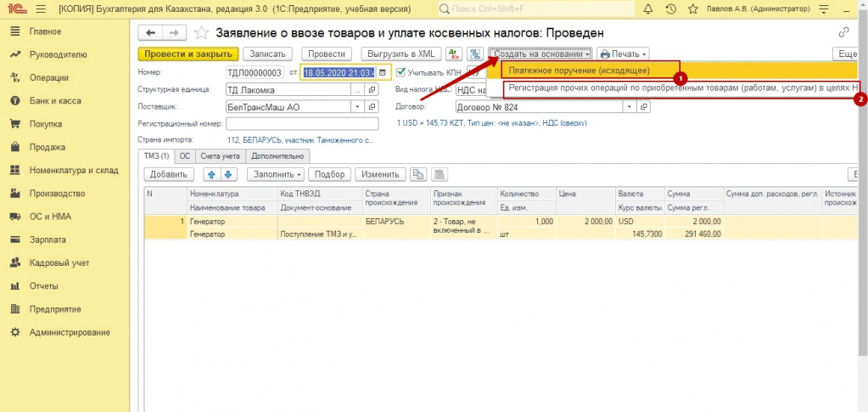This screenshot has height=412, width=868.
Task: Open Страна импорта БЕЛАРУСЬ link
Action: 301,140
